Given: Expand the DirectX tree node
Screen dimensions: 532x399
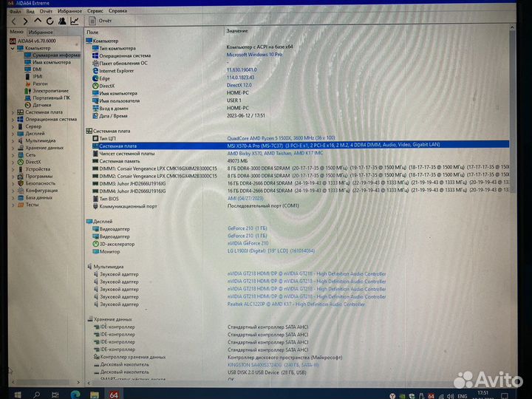Looking at the screenshot, I should pyautogui.click(x=13, y=162).
